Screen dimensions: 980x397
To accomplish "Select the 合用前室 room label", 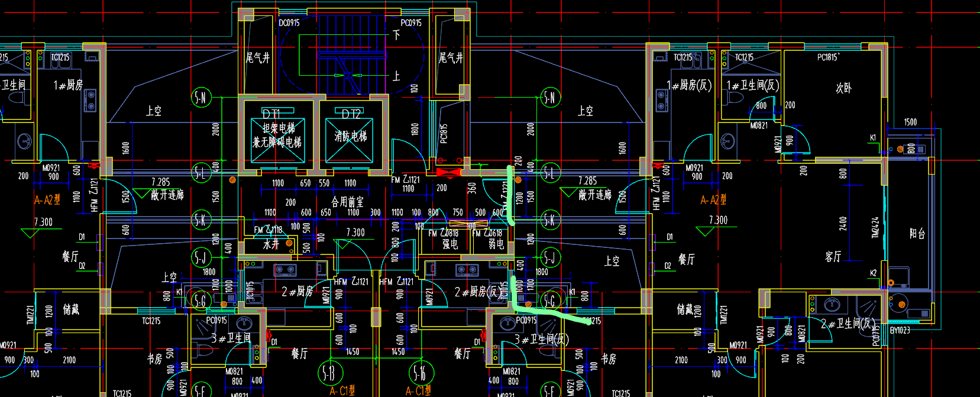I will pyautogui.click(x=348, y=202).
